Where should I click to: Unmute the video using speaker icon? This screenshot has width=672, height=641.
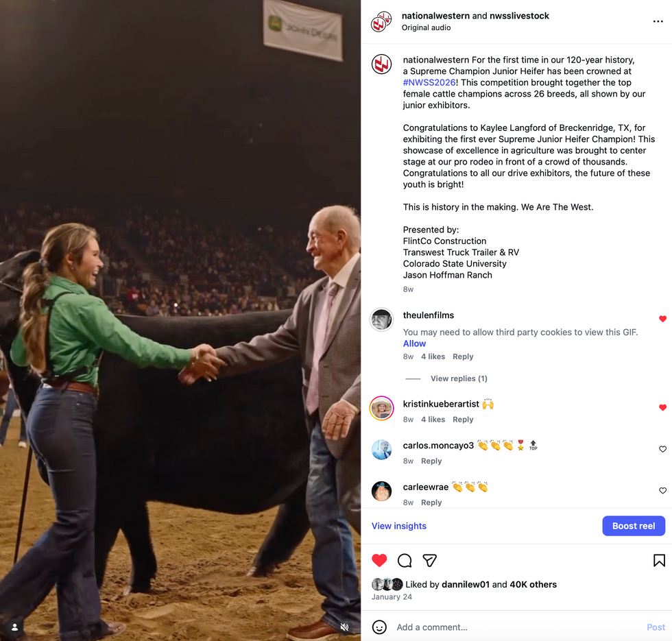[x=344, y=627]
